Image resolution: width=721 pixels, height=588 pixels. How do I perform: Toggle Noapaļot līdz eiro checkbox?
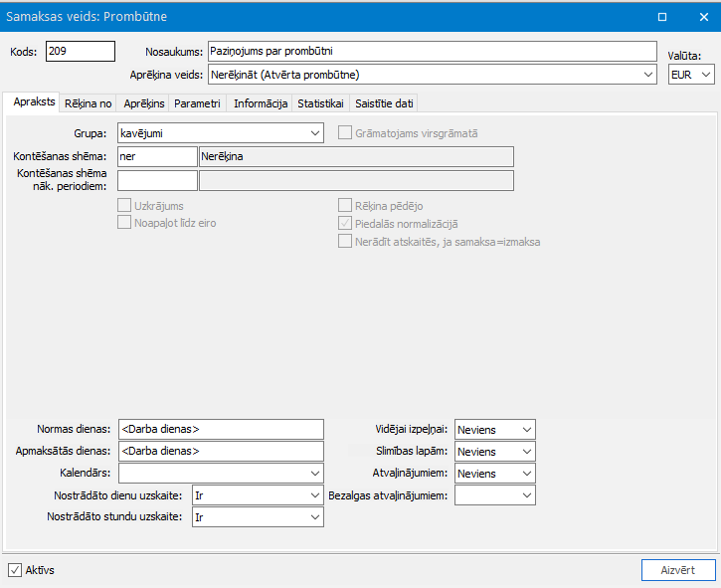tap(124, 222)
